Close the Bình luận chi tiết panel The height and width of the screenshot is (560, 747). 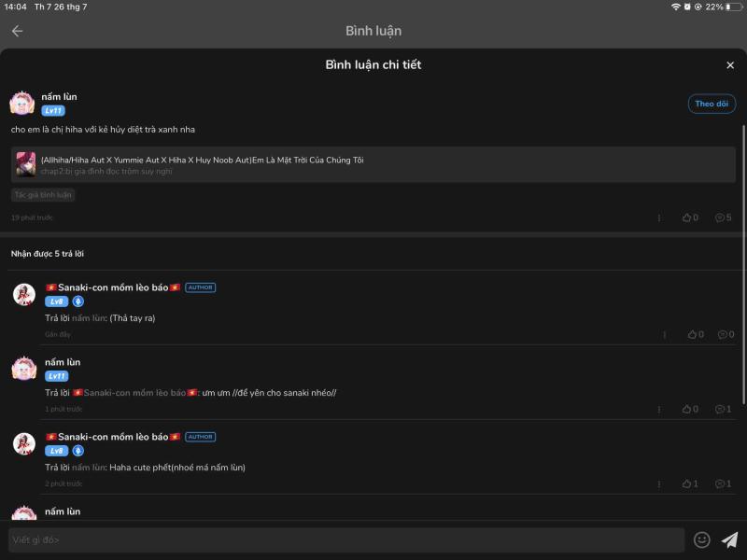(730, 65)
